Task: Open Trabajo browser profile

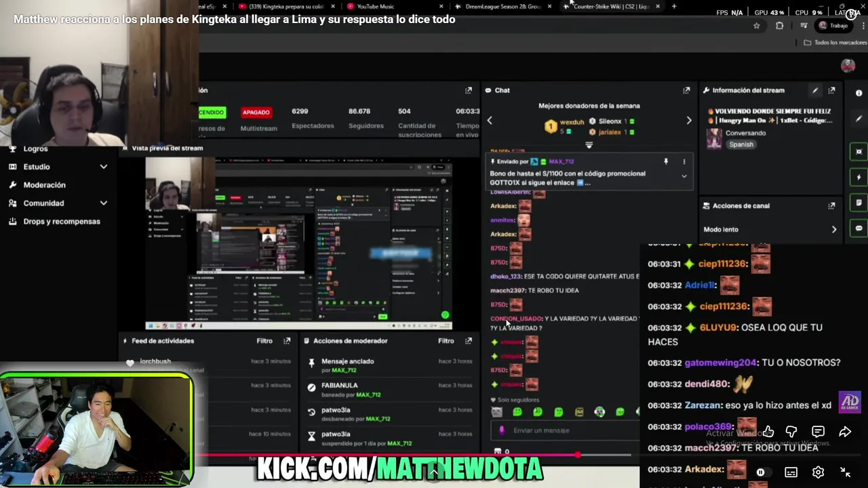Action: pos(834,26)
